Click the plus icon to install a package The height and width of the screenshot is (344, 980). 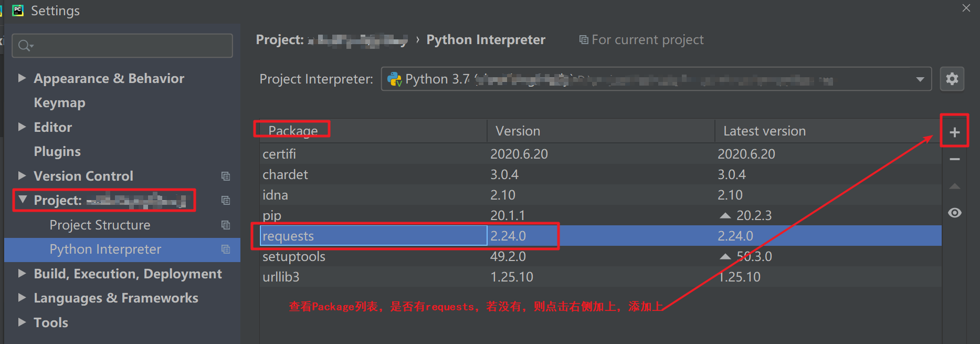tap(954, 132)
